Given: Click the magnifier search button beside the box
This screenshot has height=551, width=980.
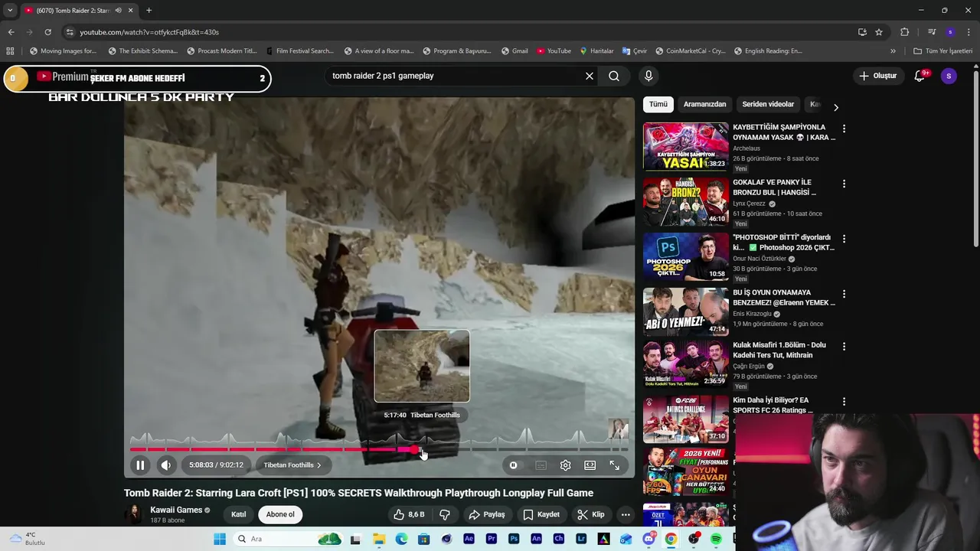Looking at the screenshot, I should 614,76.
